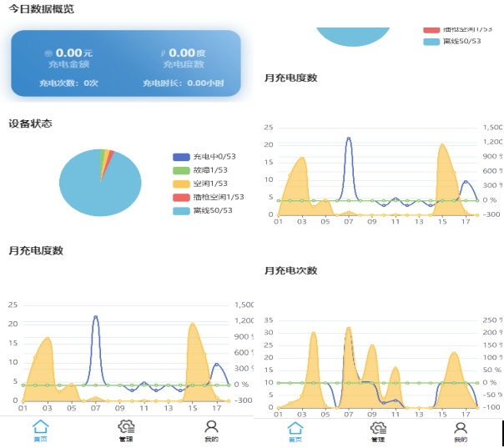This screenshot has height=448, width=504.
Task: Select yellow peak near day 16 in 月充电次数 chart
Action: point(454,354)
